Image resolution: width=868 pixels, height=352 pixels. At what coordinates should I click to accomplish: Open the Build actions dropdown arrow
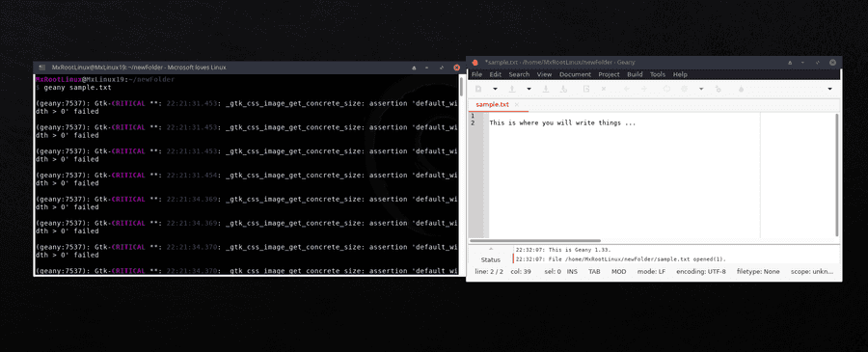coord(701,89)
